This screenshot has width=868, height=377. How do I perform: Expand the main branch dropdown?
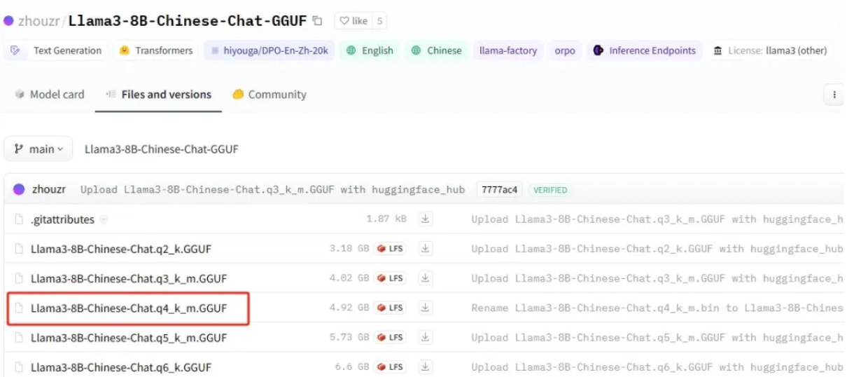38,149
